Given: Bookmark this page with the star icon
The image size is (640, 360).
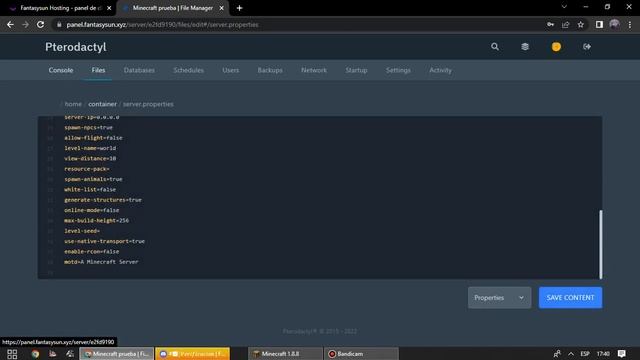Looking at the screenshot, I should [x=580, y=24].
